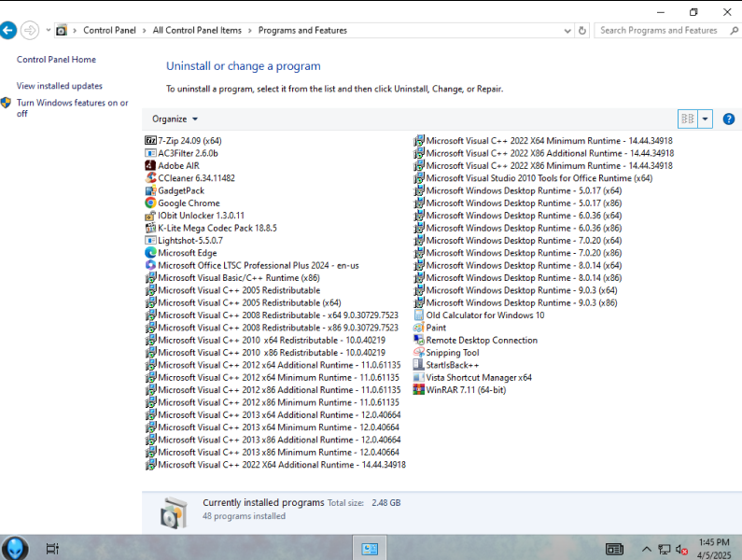Click the IObit Unlocker icon

coord(150,216)
